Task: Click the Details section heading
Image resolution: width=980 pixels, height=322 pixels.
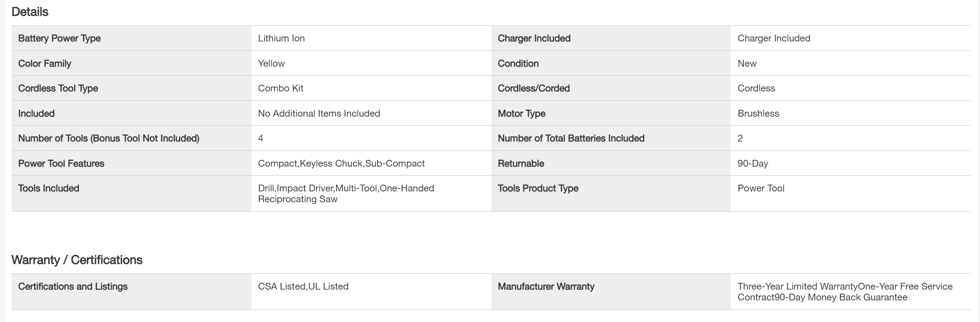Action: [30, 12]
